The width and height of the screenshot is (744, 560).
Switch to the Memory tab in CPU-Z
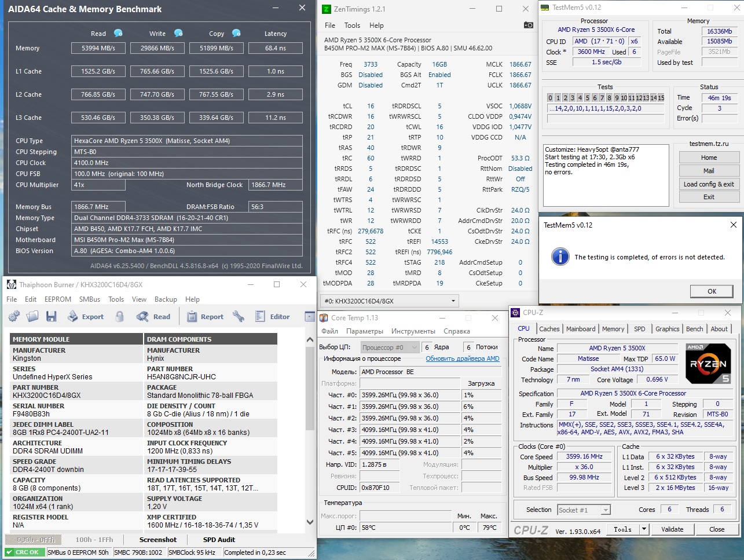point(613,329)
